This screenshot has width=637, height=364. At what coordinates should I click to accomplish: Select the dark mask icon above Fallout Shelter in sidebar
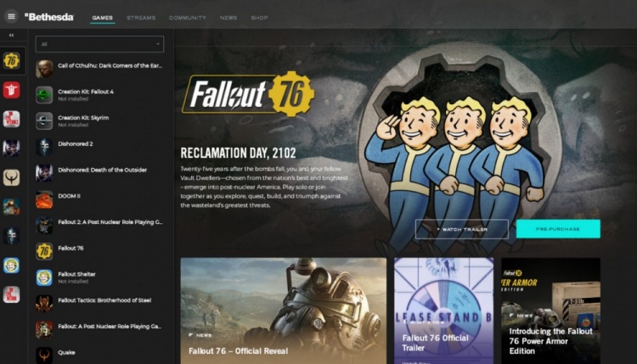tap(11, 236)
